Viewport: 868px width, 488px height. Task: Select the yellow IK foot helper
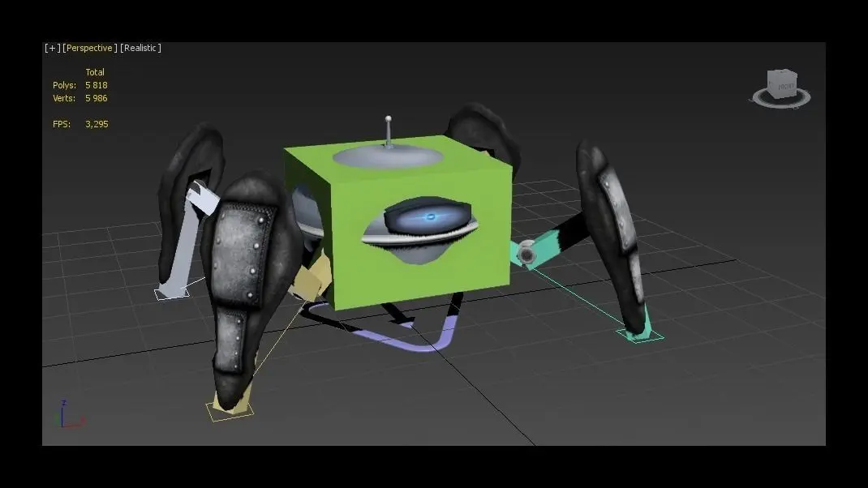230,410
